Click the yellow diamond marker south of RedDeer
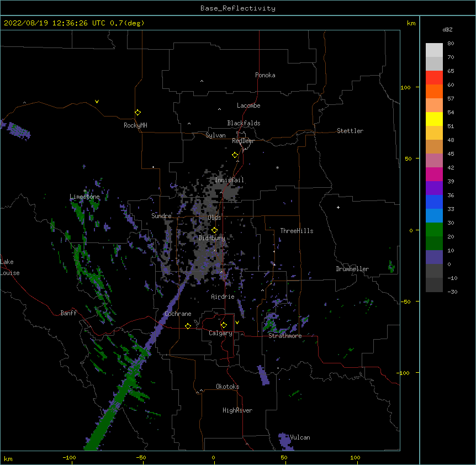 pos(235,155)
